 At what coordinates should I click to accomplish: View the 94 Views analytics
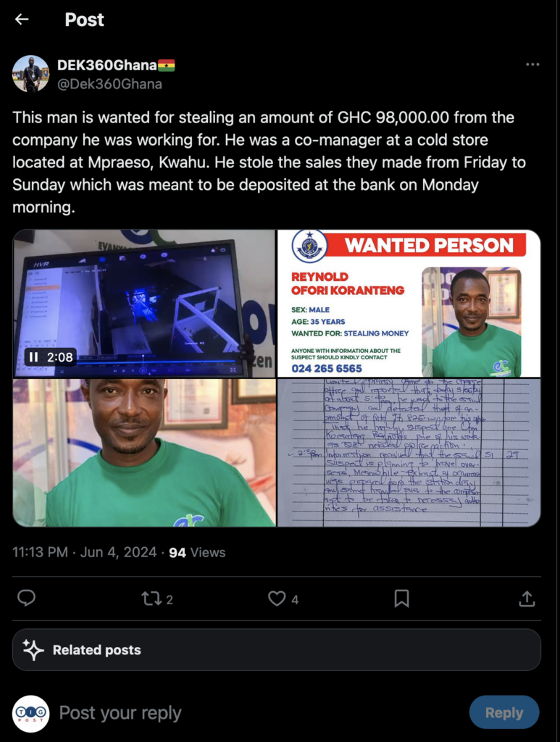pyautogui.click(x=197, y=552)
